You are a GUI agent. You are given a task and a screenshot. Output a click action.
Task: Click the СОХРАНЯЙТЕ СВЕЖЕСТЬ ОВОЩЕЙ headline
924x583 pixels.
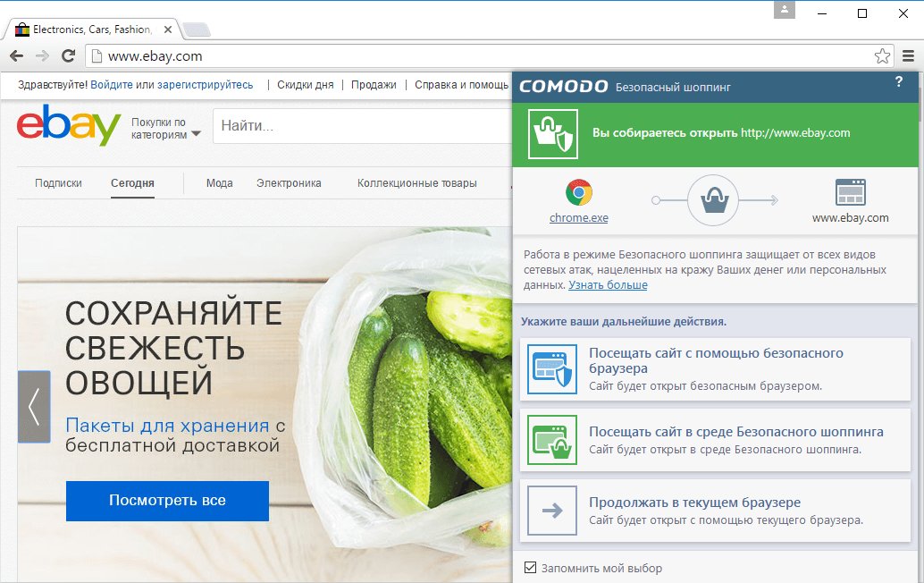(173, 348)
